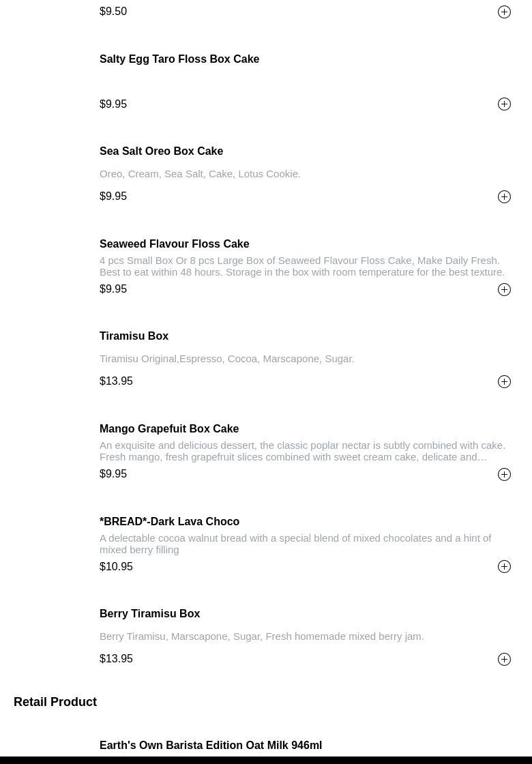Open Salty Egg Taro Floss Box Cake details
Image resolution: width=532 pixels, height=764 pixels.
pyautogui.click(x=179, y=59)
